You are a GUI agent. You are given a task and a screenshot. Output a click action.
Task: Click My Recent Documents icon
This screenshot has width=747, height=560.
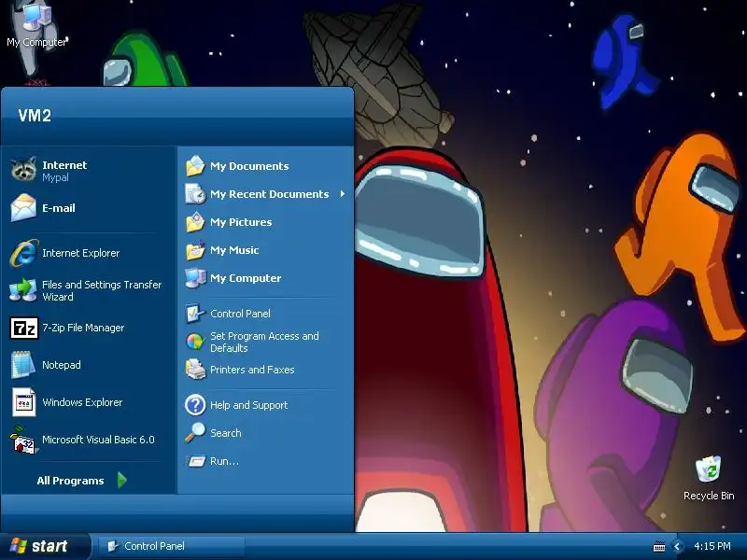(195, 194)
